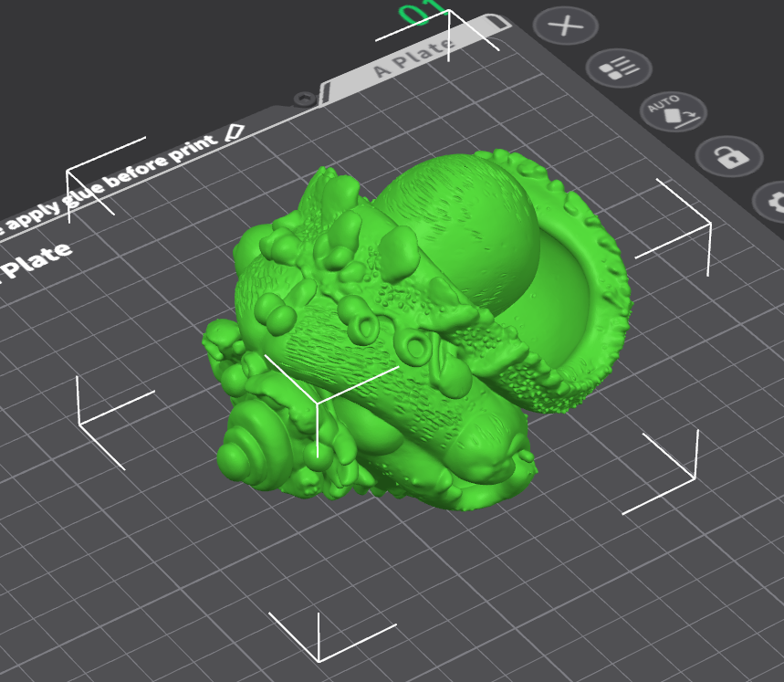784x682 pixels.
Task: Remove the plate with the X icon
Action: click(566, 26)
